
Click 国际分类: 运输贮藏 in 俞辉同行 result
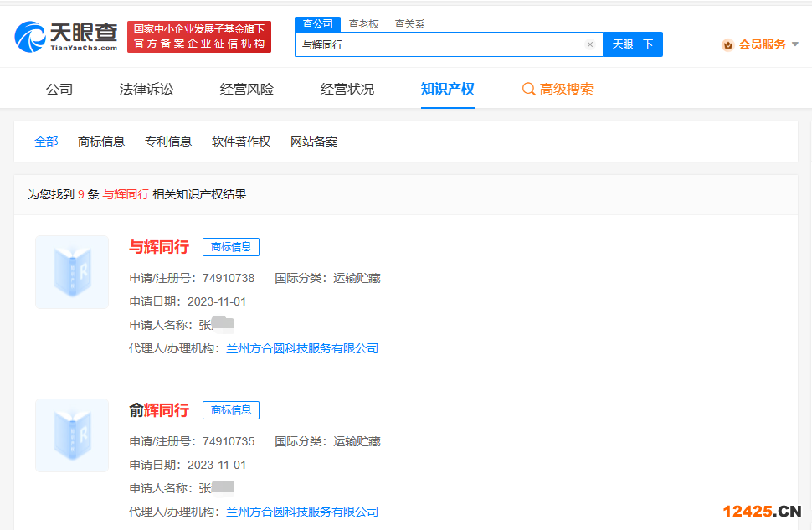pyautogui.click(x=328, y=441)
